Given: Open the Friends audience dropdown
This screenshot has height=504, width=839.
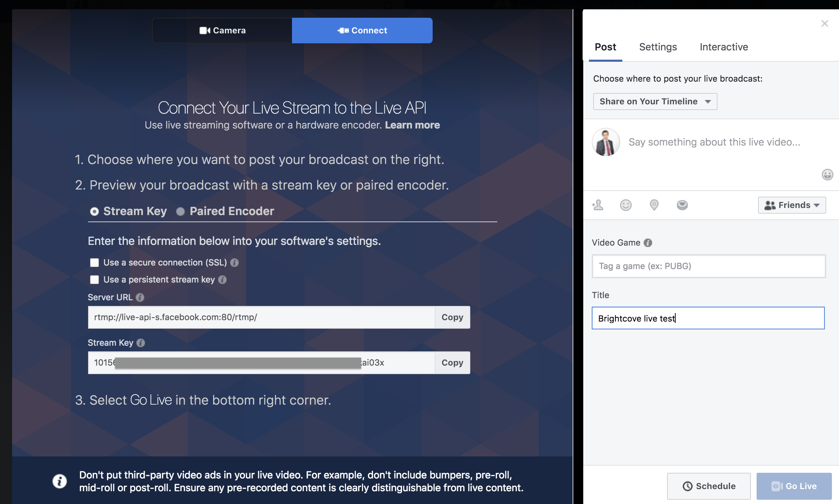Looking at the screenshot, I should point(791,205).
